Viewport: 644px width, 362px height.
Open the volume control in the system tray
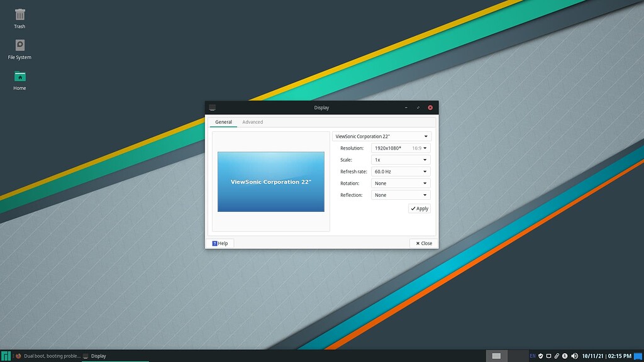(575, 356)
